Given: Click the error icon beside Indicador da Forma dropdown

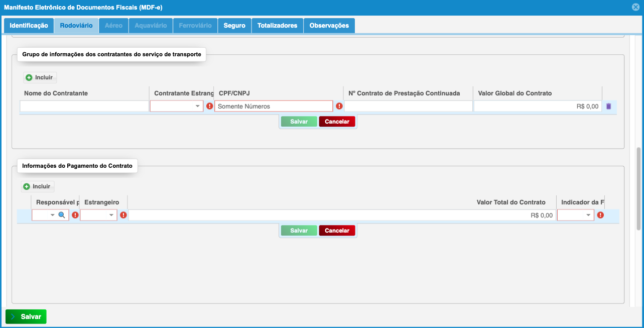Looking at the screenshot, I should click(600, 215).
